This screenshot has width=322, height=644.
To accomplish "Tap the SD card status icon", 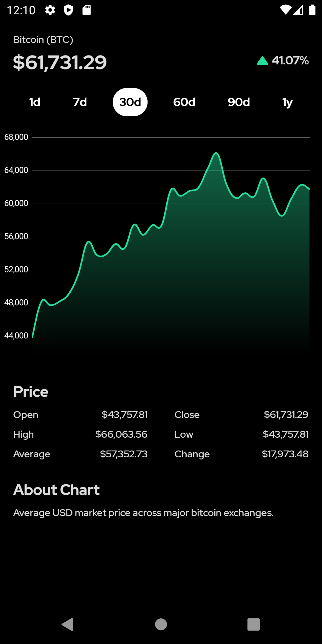I will click(x=86, y=10).
